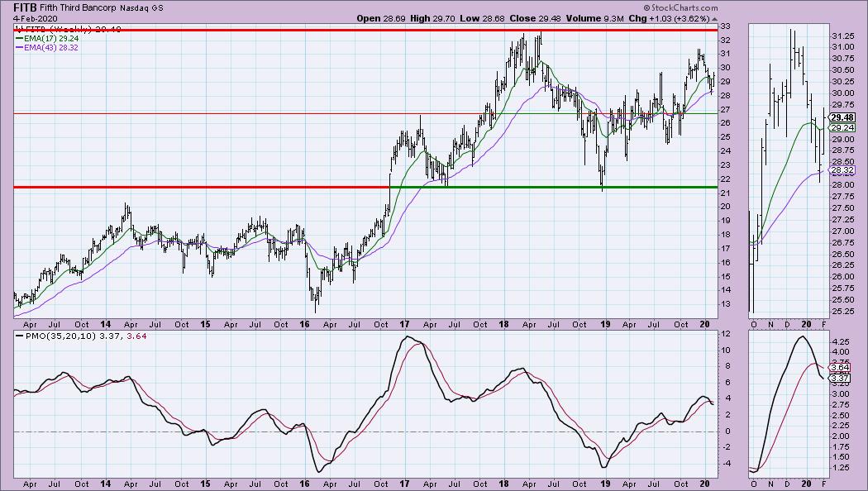The height and width of the screenshot is (491, 868).
Task: Click the FITB ticker symbol in header
Action: coord(26,7)
